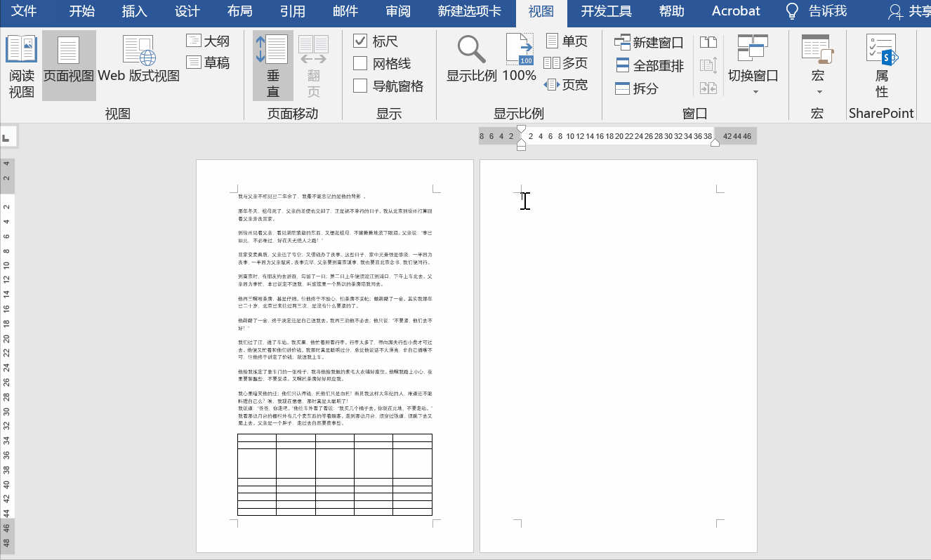
Task: Select 单页 single page view
Action: (565, 40)
